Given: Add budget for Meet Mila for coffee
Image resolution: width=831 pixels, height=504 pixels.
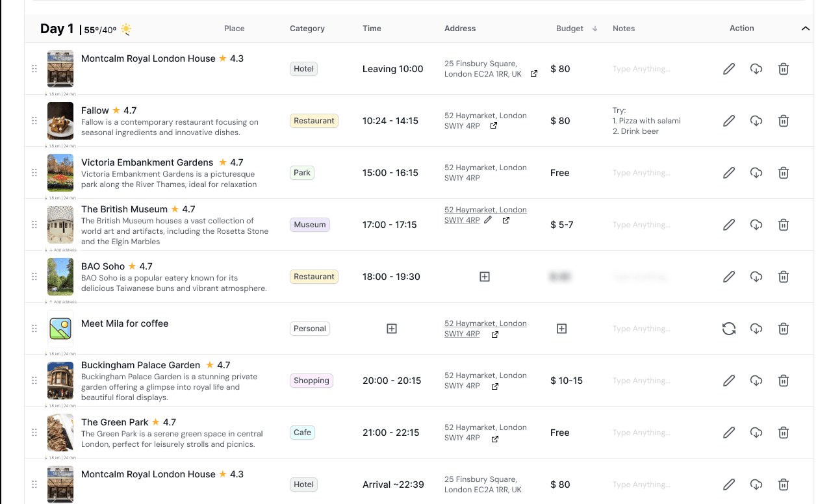Looking at the screenshot, I should pos(562,329).
